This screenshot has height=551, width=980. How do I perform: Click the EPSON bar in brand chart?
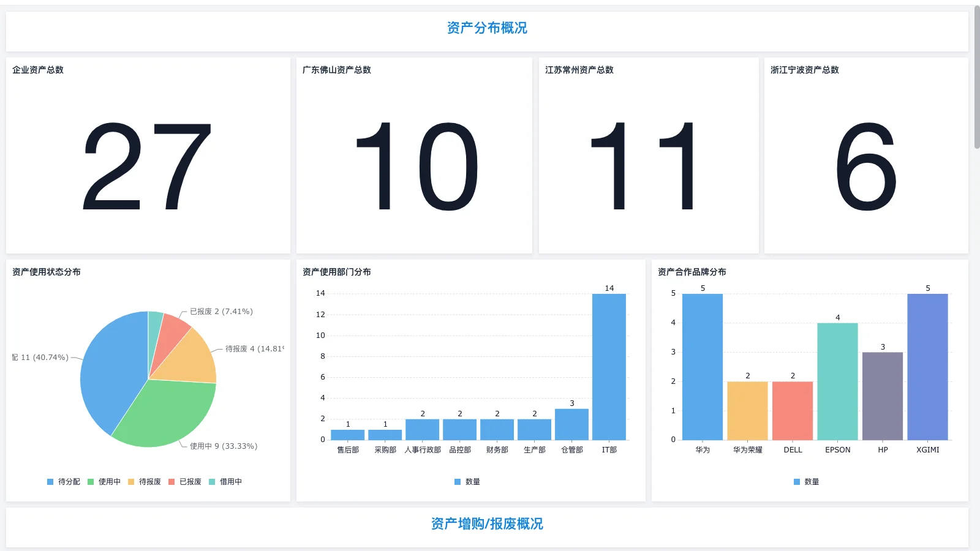coord(837,381)
